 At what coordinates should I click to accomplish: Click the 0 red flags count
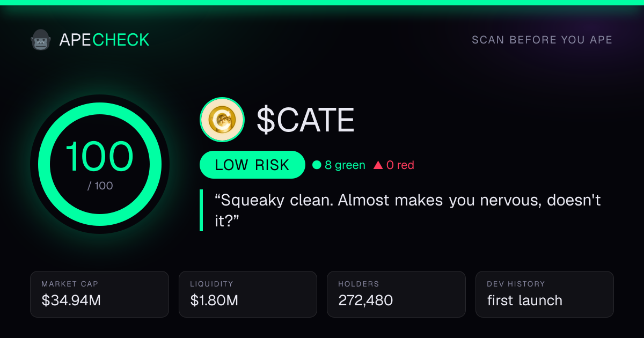pyautogui.click(x=400, y=165)
